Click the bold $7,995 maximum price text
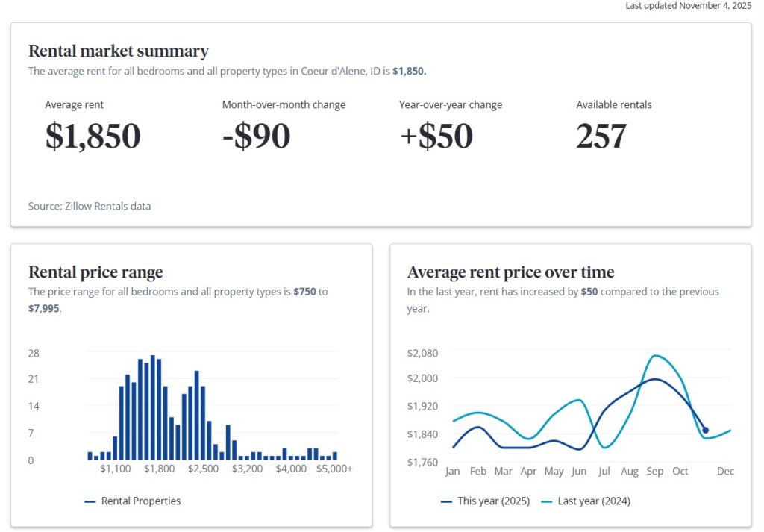Screen dimensions: 764x532 44,308
